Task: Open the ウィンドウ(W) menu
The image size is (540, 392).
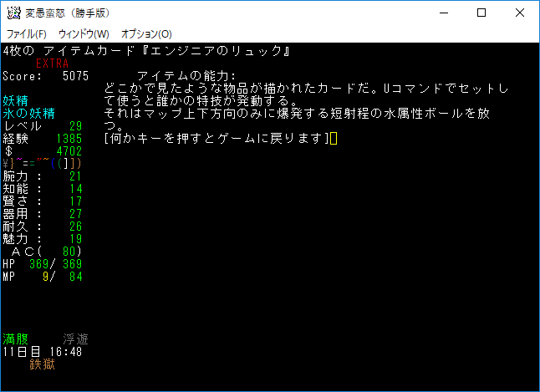Action: click(x=84, y=34)
